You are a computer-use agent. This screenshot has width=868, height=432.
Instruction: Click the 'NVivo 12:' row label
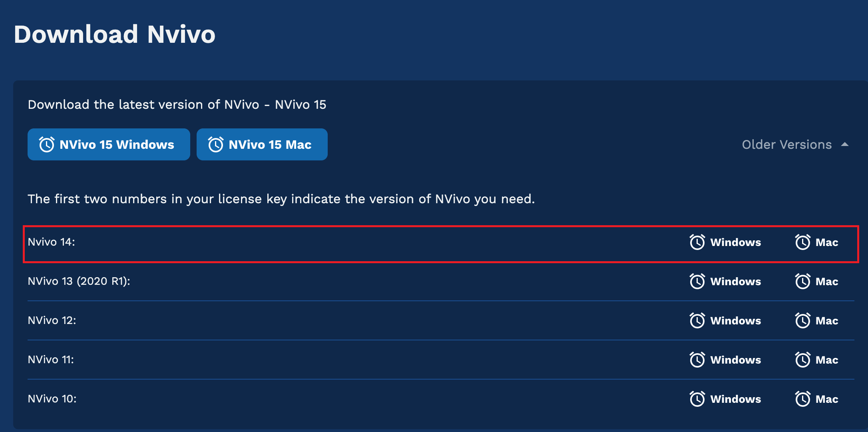(x=52, y=320)
